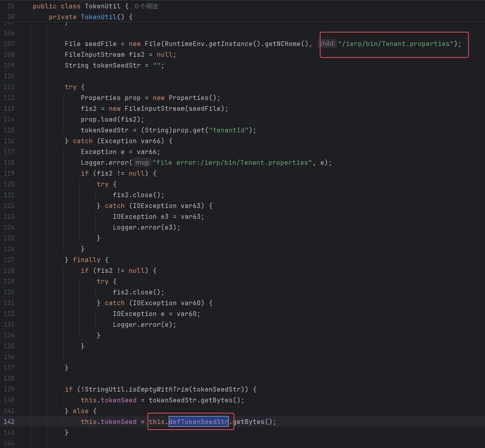Image resolution: width=485 pixels, height=448 pixels.
Task: Jump to sticky line "public class TokenUtil"
Action: point(81,6)
